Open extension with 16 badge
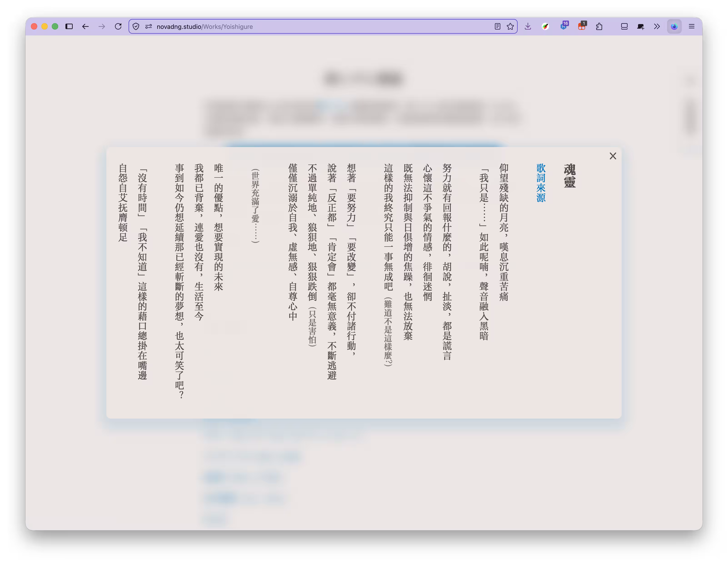This screenshot has width=728, height=564. [564, 26]
